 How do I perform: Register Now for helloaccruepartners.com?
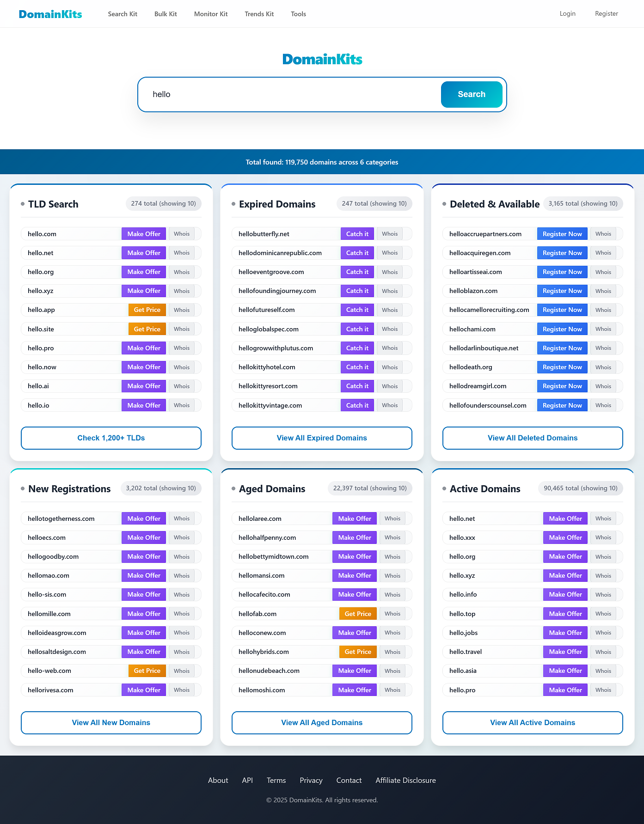[x=562, y=234]
